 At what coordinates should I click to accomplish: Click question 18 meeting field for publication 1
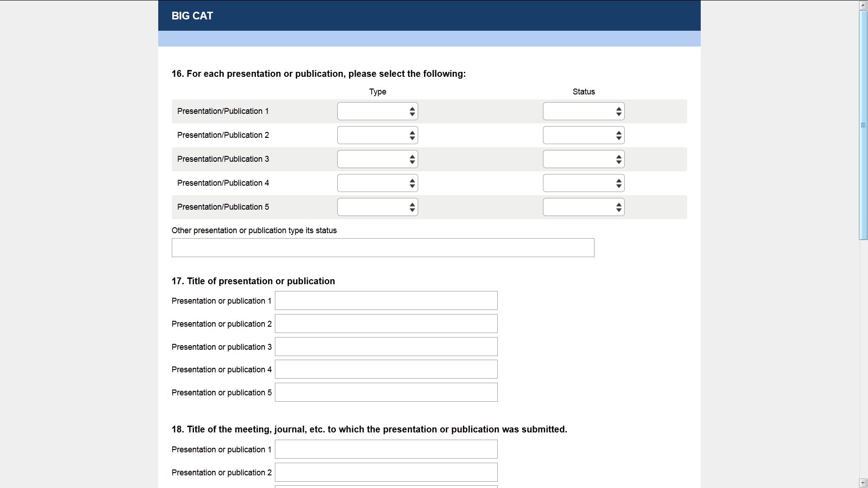point(386,449)
